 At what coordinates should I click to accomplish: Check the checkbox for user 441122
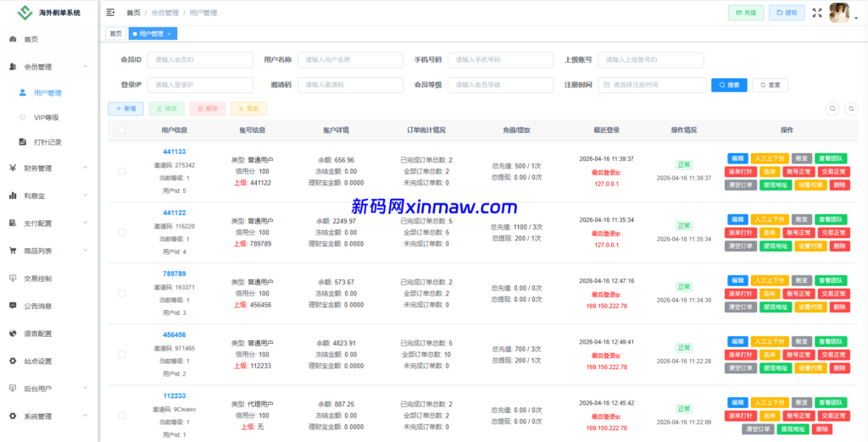122,232
